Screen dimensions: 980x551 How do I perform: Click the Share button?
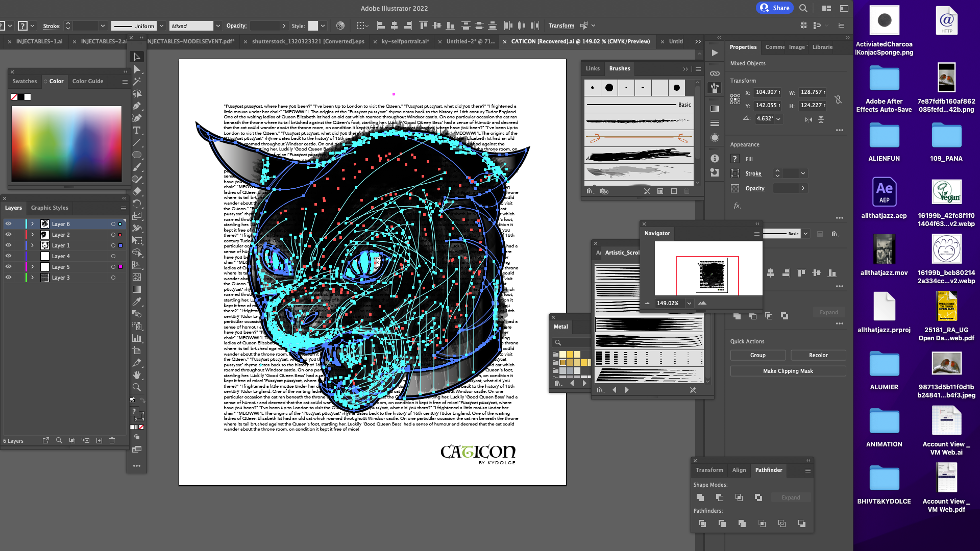775,8
